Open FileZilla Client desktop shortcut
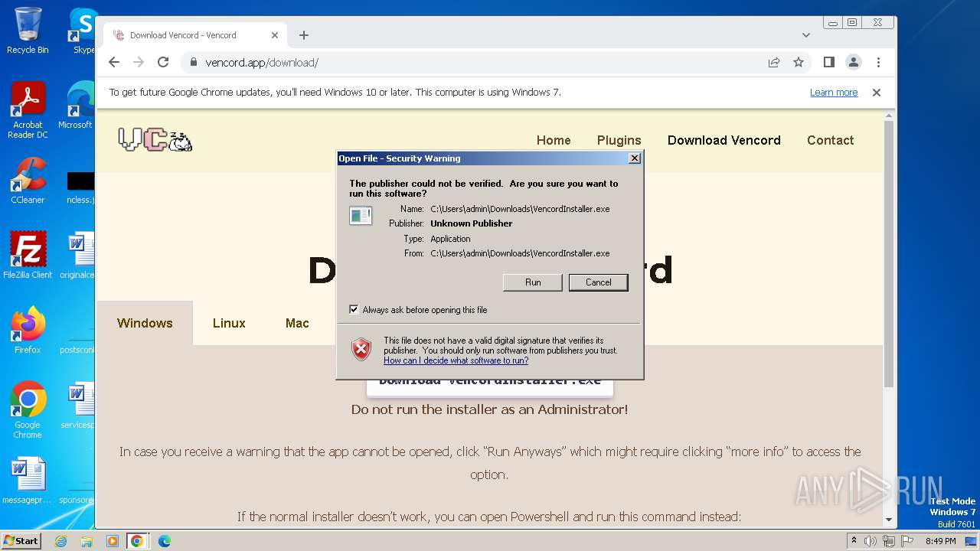The image size is (980, 551). pyautogui.click(x=28, y=255)
